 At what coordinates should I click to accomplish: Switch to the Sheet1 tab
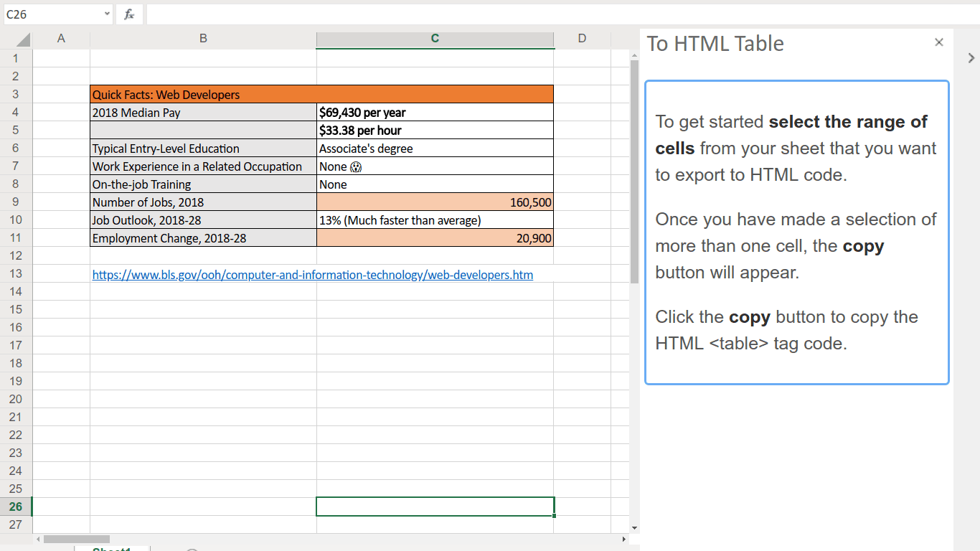tap(112, 549)
